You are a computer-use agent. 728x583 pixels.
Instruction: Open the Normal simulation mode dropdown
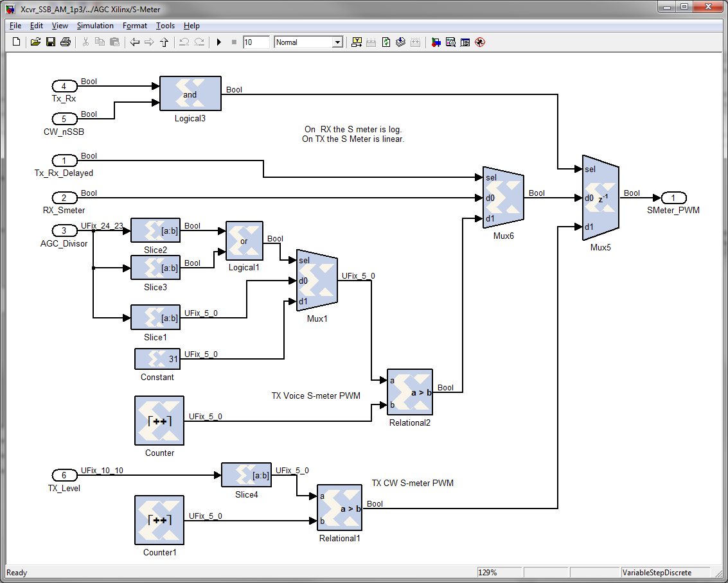[337, 41]
